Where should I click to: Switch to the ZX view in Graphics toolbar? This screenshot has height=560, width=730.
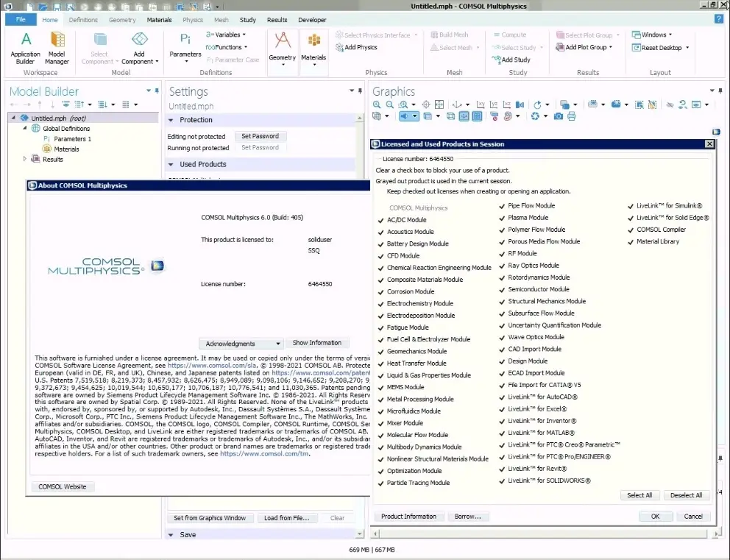pyautogui.click(x=506, y=104)
